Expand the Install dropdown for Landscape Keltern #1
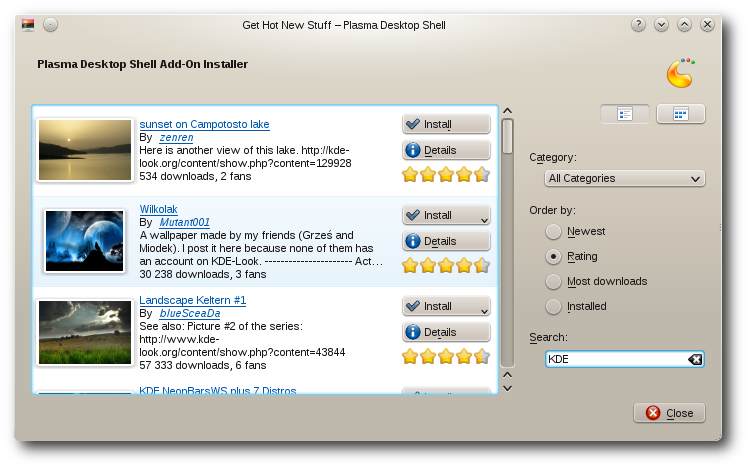This screenshot has height=469, width=750. click(484, 308)
